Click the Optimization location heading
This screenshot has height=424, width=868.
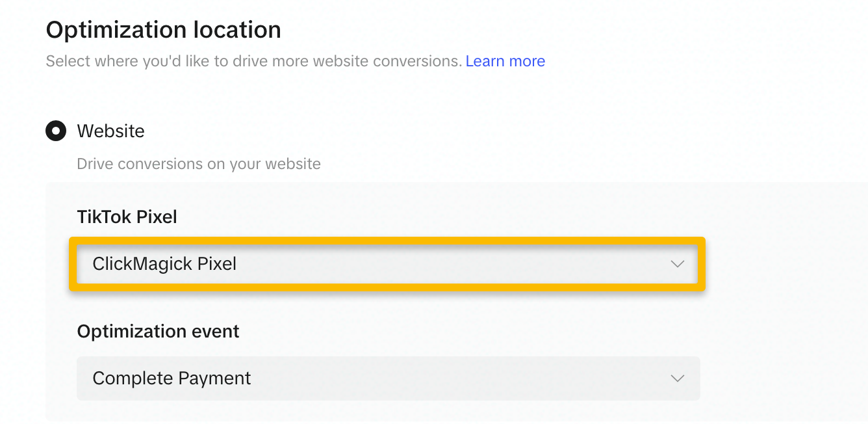click(163, 30)
